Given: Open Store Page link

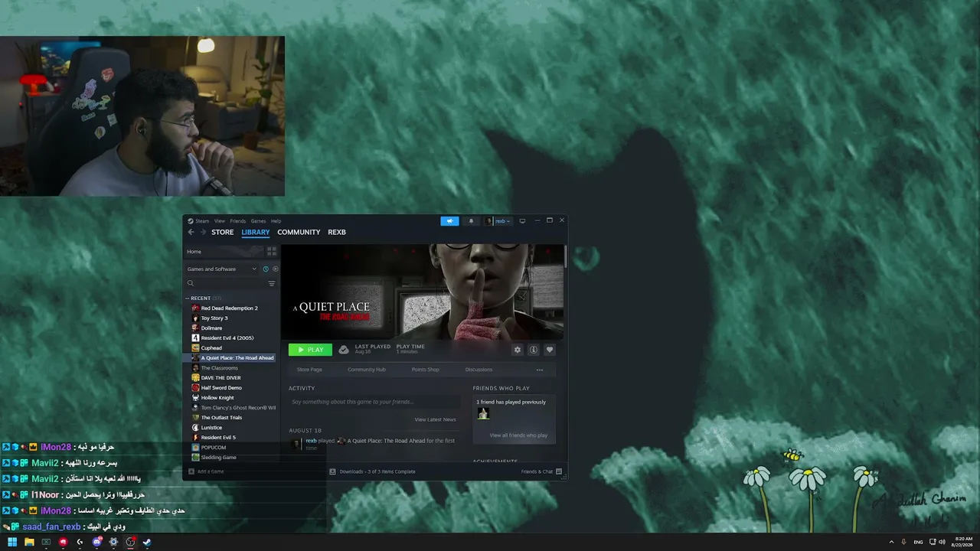Looking at the screenshot, I should click(x=309, y=370).
